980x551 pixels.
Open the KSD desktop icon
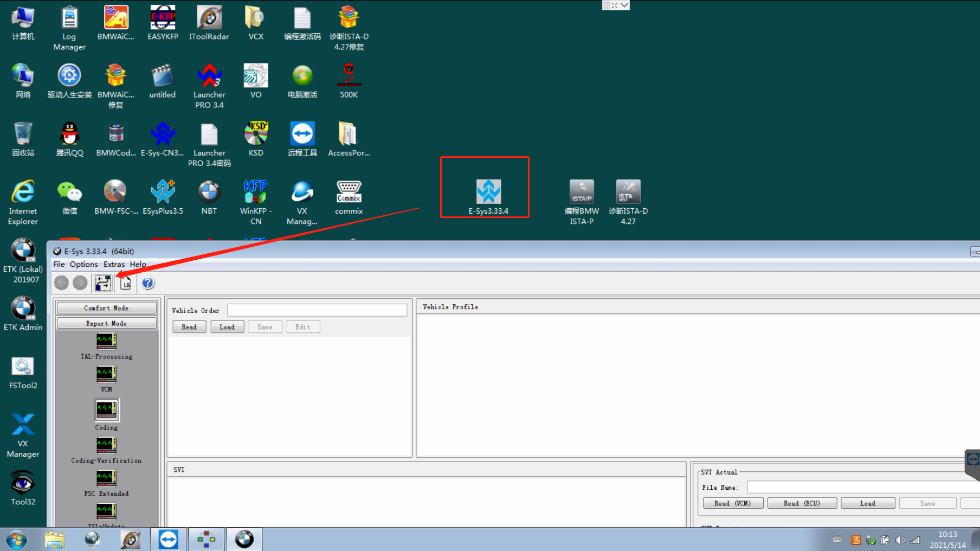[x=256, y=139]
